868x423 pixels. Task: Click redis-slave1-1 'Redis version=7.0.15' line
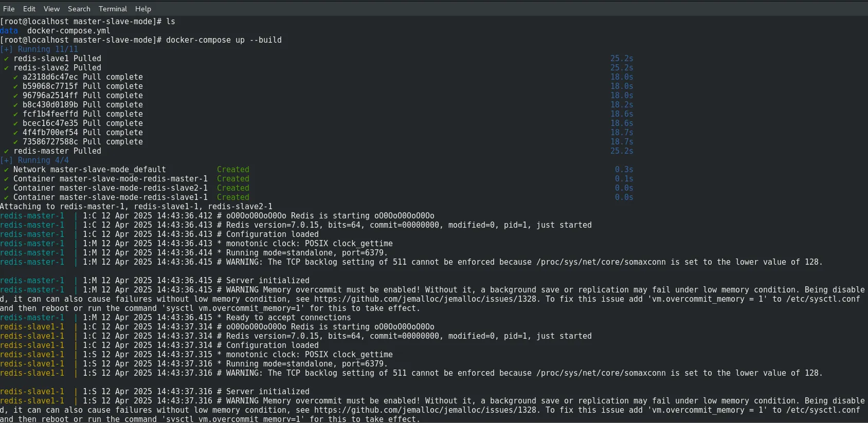pyautogui.click(x=296, y=336)
